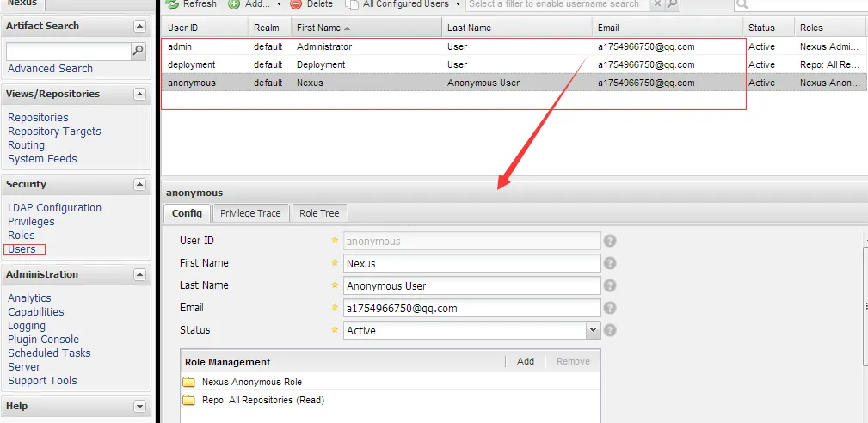Open the Roles sidebar link

(x=21, y=235)
